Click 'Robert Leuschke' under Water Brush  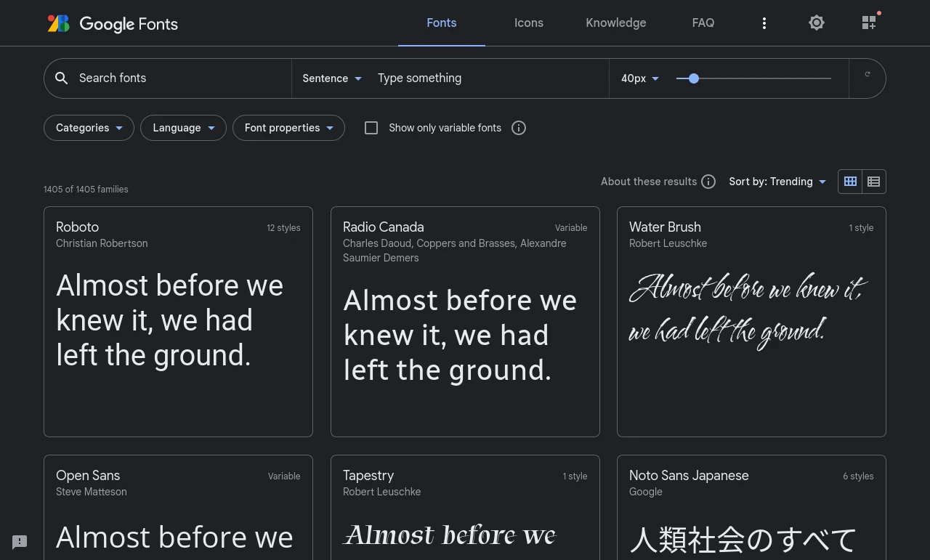(x=668, y=243)
